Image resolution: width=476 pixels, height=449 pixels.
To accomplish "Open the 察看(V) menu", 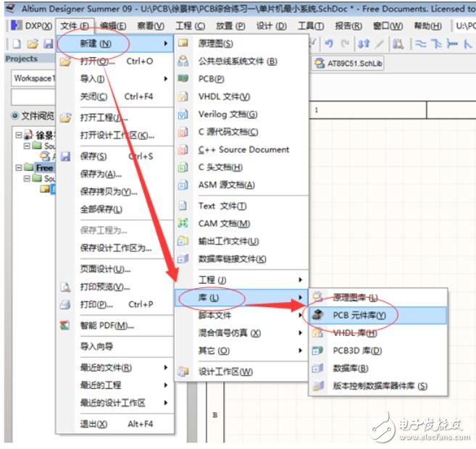I will tap(151, 26).
